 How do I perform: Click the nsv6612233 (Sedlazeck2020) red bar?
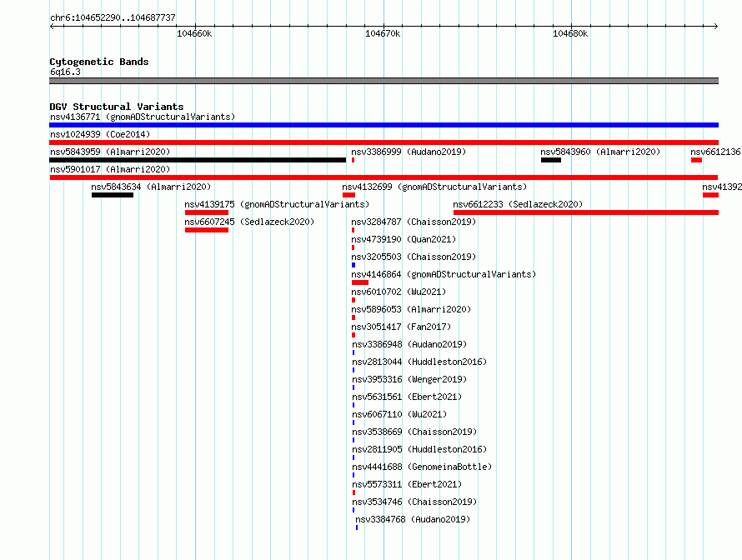coord(586,212)
